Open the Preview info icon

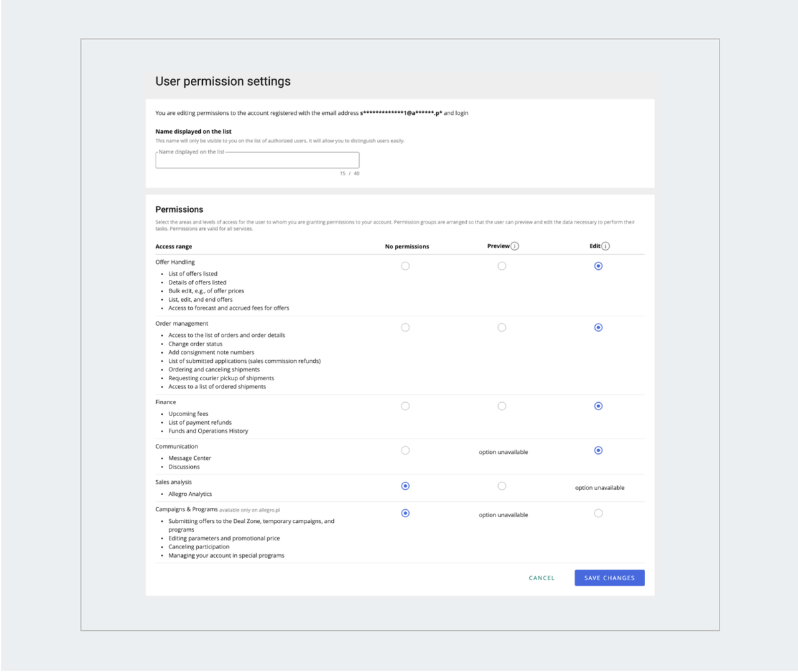point(515,246)
